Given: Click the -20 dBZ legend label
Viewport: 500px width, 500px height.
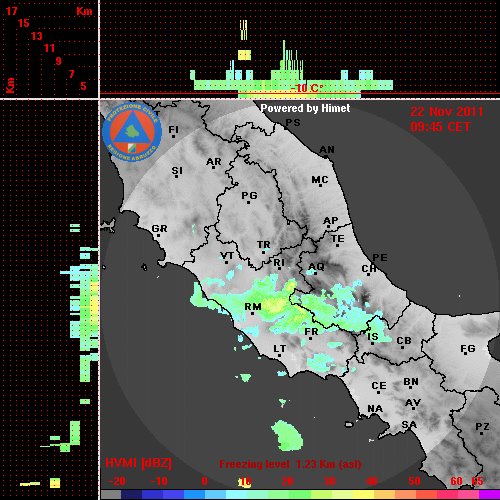Looking at the screenshot, I should [x=117, y=481].
